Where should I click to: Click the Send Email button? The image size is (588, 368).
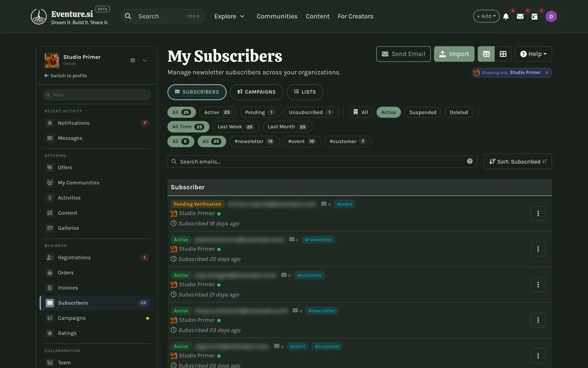pyautogui.click(x=403, y=54)
